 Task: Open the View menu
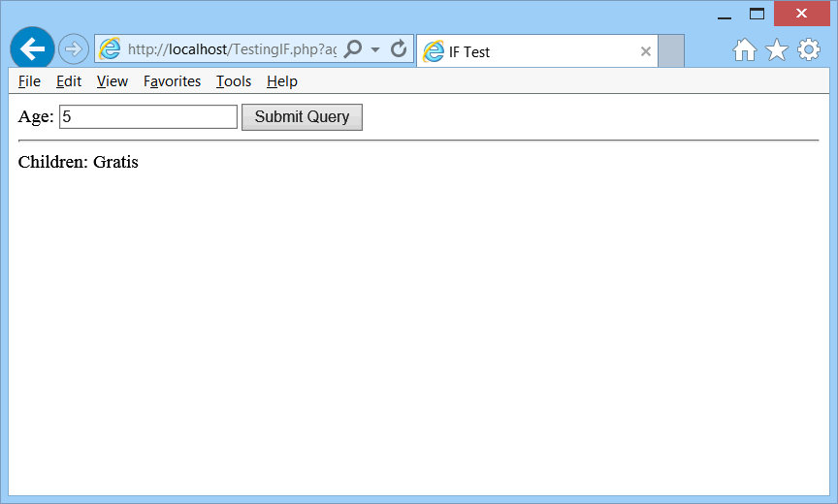(113, 81)
